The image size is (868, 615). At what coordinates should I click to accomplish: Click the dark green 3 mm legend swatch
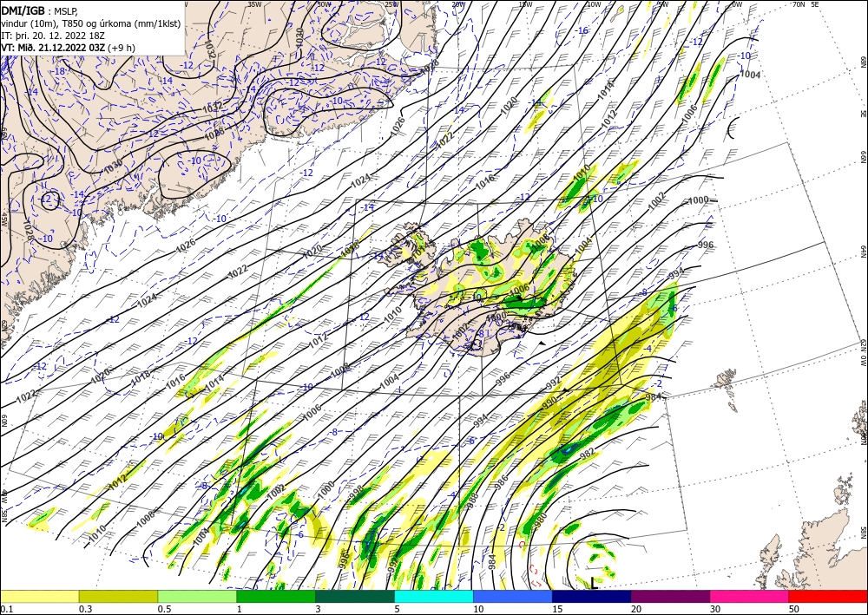pos(355,596)
